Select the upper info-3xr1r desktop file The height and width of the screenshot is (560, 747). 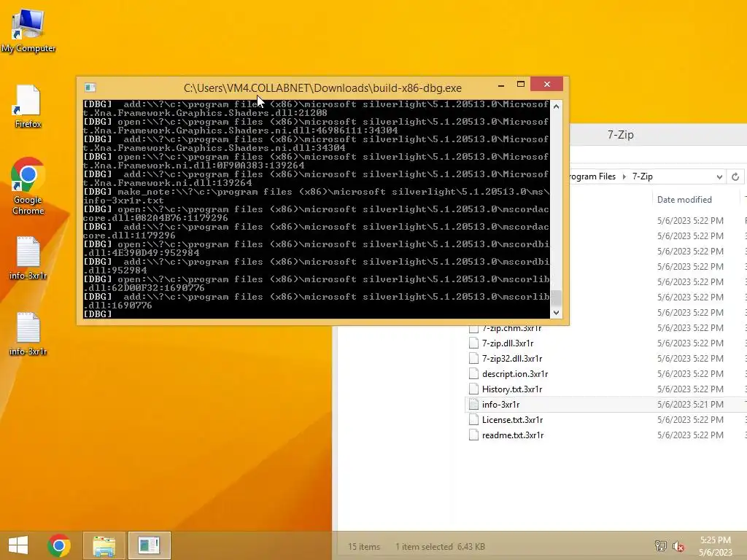(28, 258)
